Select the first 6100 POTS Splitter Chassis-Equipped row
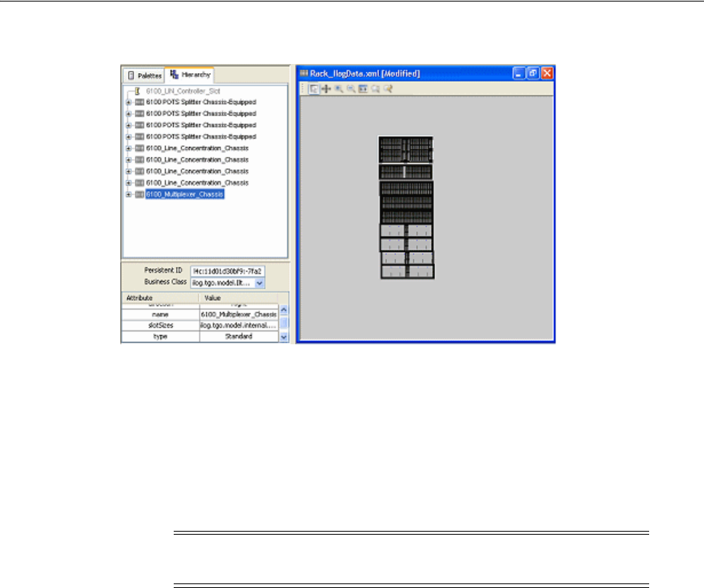Viewport: 704px width, 588px height. tap(200, 102)
